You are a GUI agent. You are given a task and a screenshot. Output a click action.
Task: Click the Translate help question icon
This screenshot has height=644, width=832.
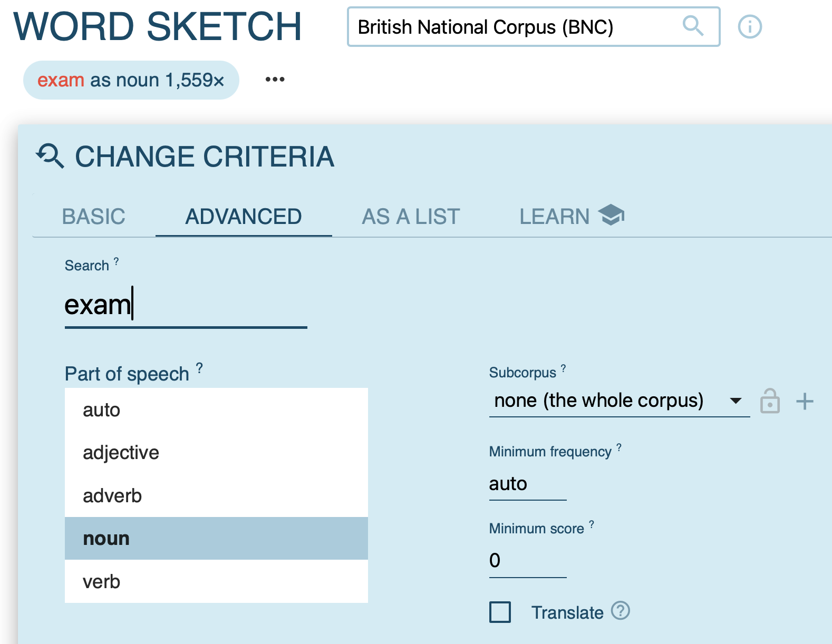click(621, 611)
